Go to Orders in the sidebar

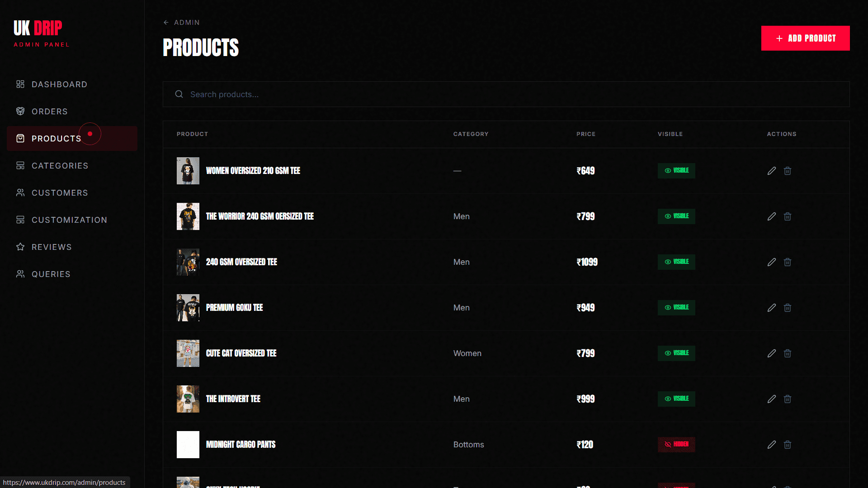click(x=72, y=112)
